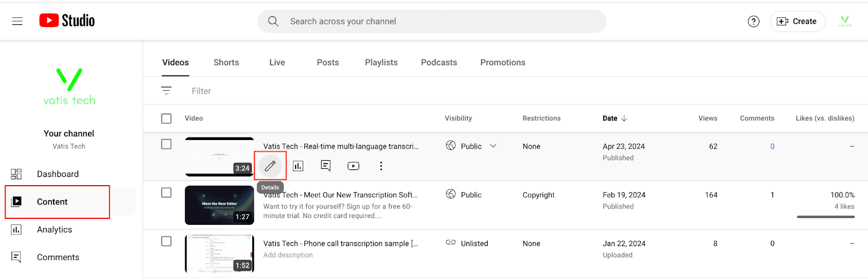Viewport: 868px width, 278px height.
Task: Switch to the Promotions tab
Action: [503, 62]
